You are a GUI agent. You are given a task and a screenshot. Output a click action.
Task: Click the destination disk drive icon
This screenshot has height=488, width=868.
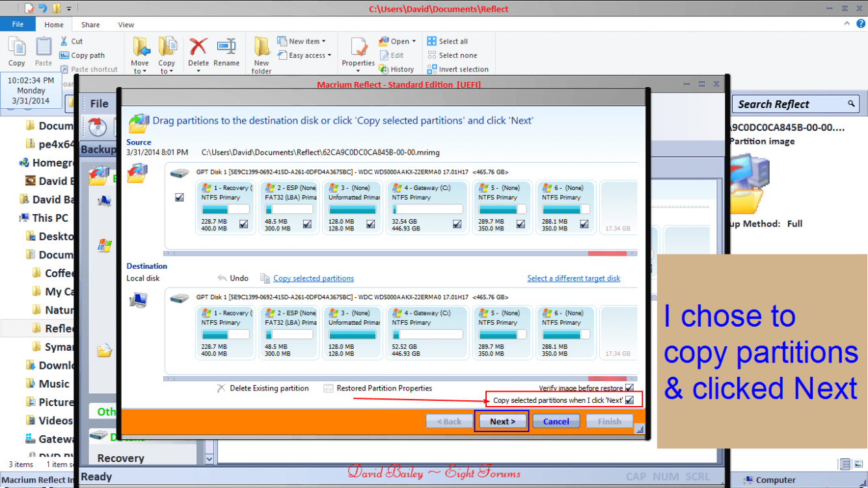tap(180, 298)
